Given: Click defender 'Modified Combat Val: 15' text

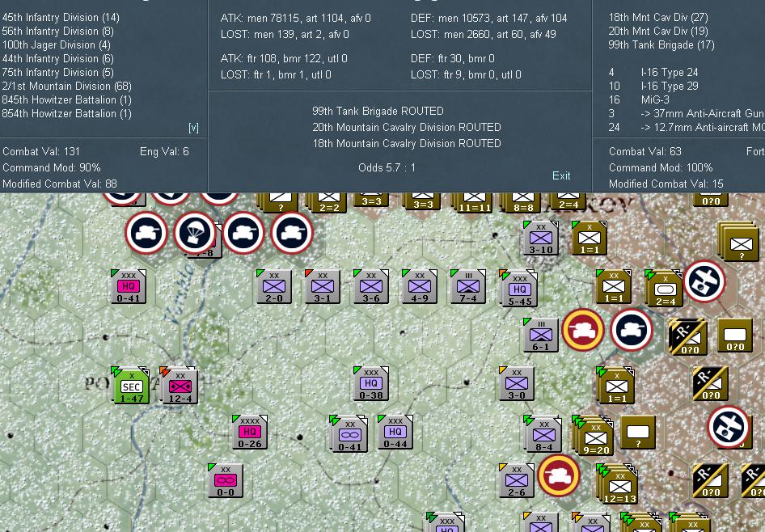Looking at the screenshot, I should click(666, 184).
